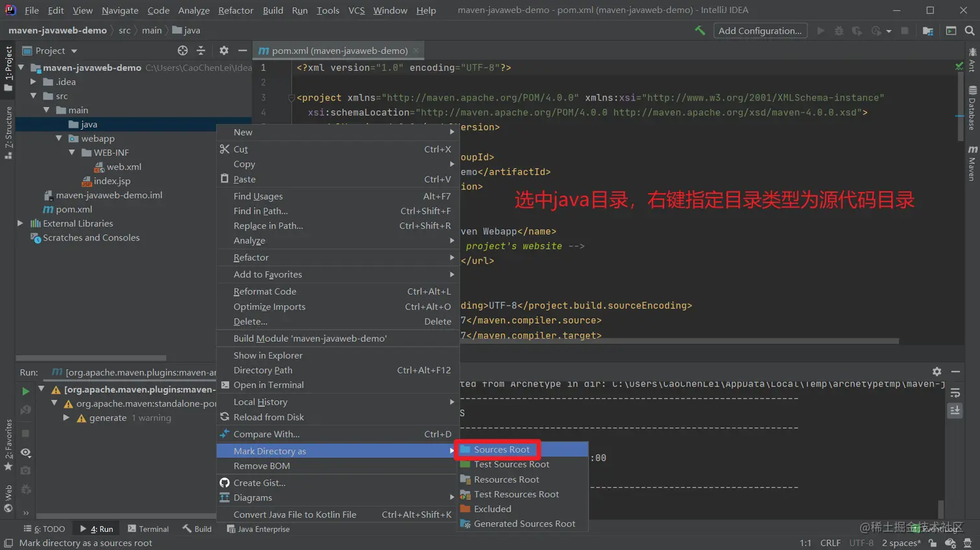Select Excluded in Mark Directory submenu
This screenshot has width=980, height=550.
coord(523,509)
